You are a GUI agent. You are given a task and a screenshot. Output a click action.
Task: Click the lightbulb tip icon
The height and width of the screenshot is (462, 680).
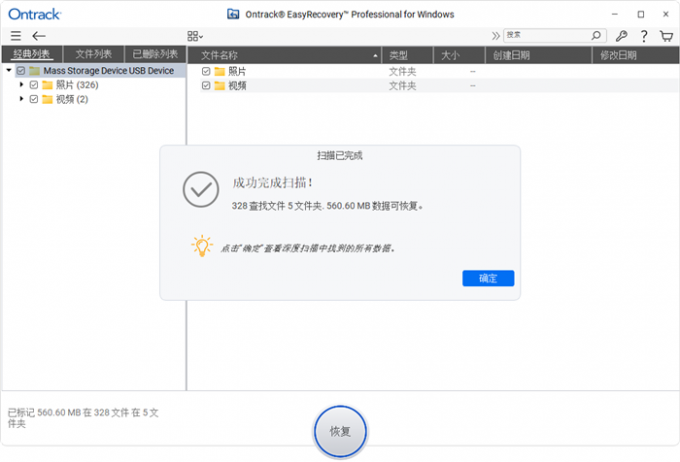coord(202,246)
